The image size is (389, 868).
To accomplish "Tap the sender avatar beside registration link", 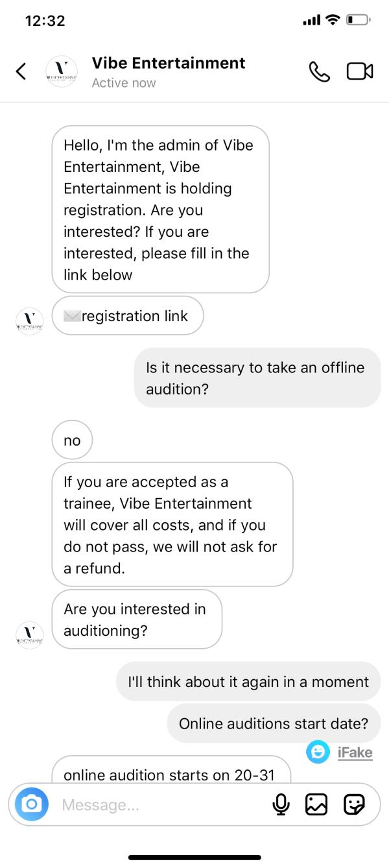I will 29,321.
